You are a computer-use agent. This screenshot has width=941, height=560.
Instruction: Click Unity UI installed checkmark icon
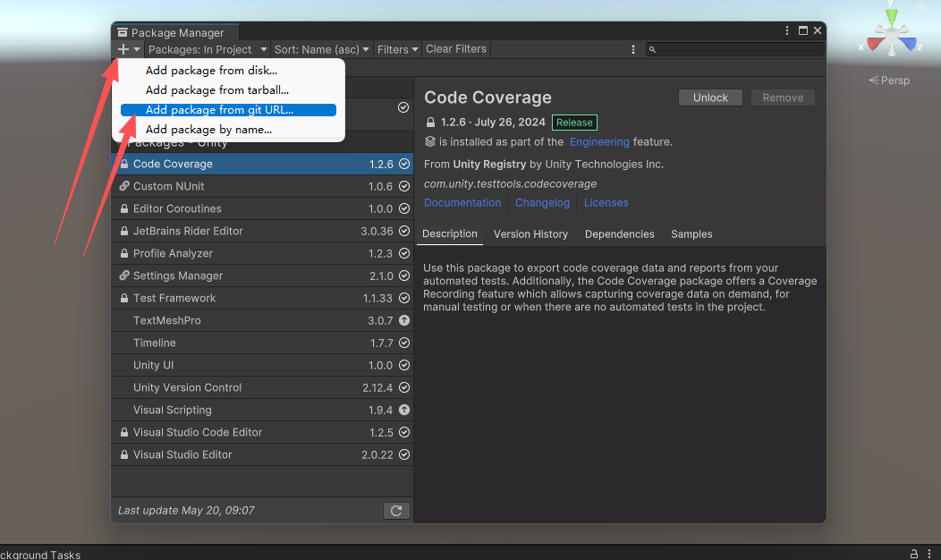(x=404, y=365)
